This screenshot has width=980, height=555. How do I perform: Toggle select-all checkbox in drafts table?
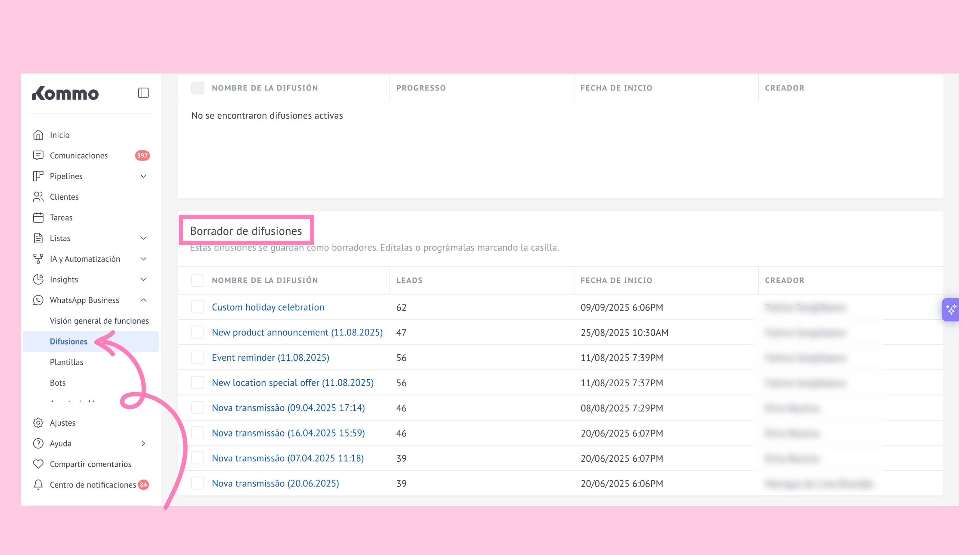click(x=197, y=280)
